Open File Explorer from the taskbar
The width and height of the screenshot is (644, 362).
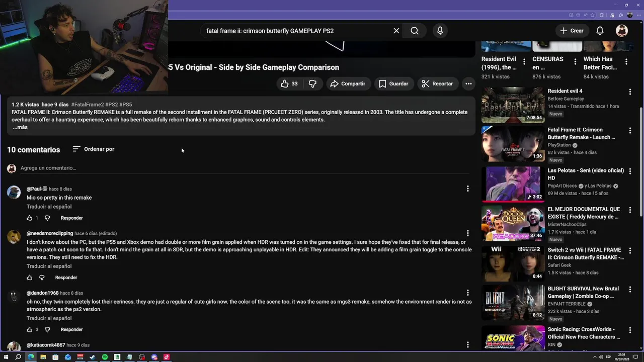pos(43,357)
